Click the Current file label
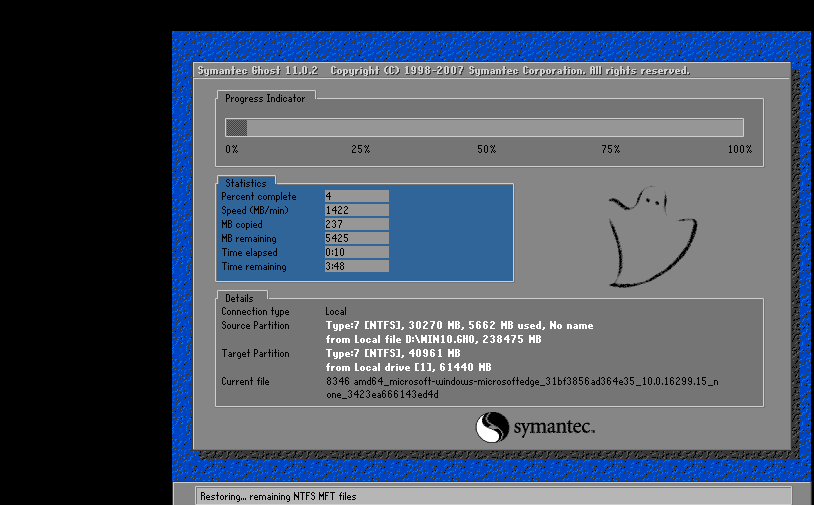This screenshot has height=505, width=814. pos(245,381)
